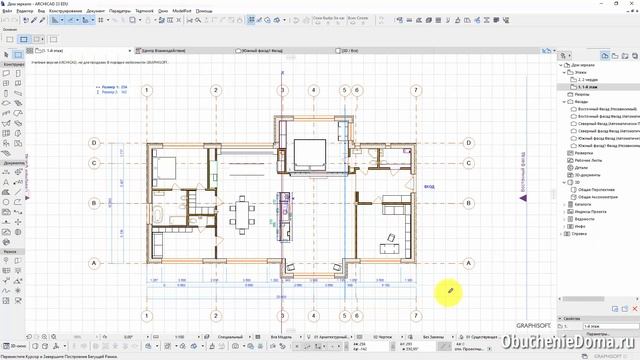
Task: Open the third geometry method flyout arrow
Action: [x=43, y=40]
